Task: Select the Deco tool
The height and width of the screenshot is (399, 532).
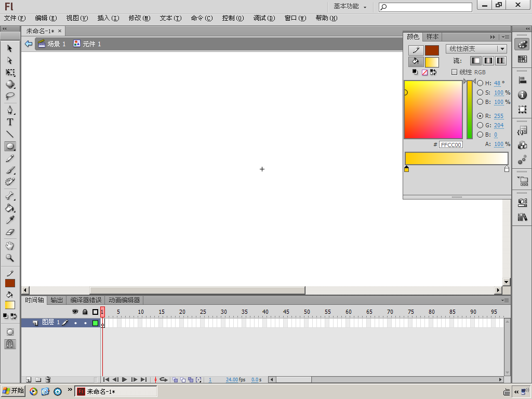Action: [10, 182]
